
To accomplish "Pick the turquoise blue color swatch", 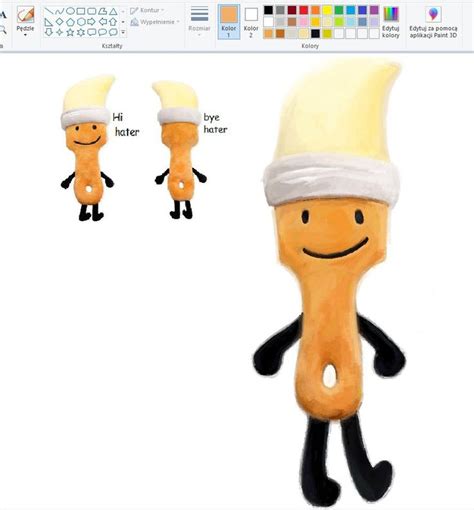I will (351, 10).
